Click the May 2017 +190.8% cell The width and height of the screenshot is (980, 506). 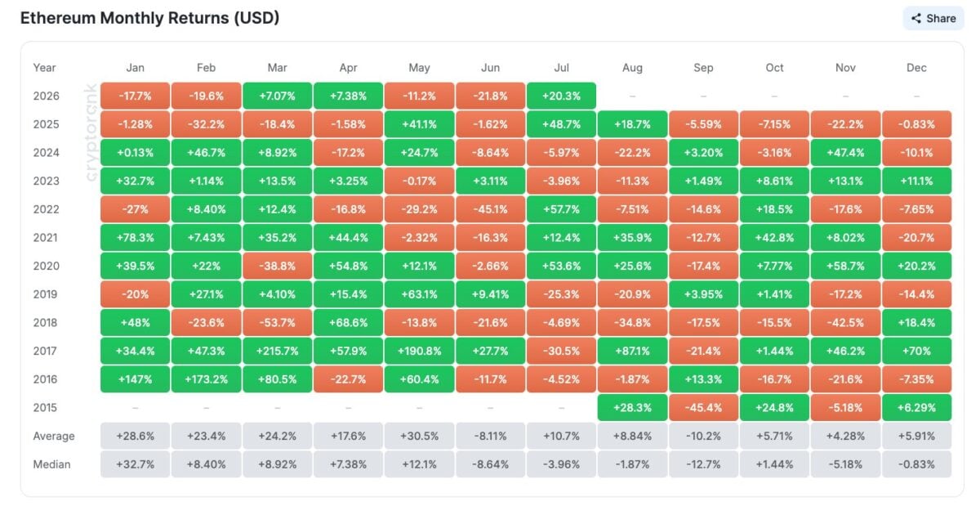click(x=419, y=351)
